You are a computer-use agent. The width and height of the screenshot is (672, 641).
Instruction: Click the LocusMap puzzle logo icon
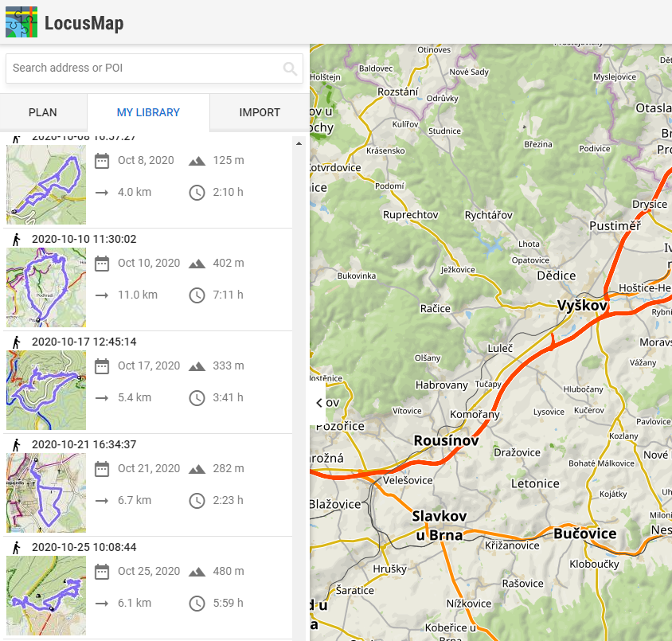[x=21, y=22]
